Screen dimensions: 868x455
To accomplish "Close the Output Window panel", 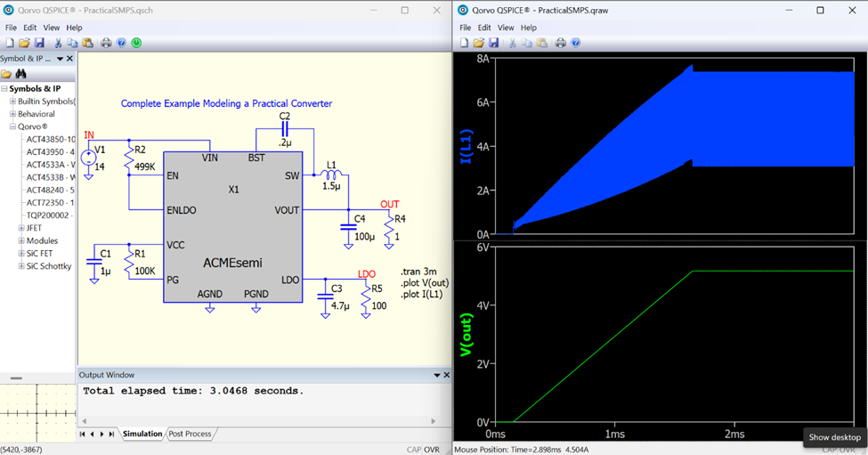I will (446, 375).
